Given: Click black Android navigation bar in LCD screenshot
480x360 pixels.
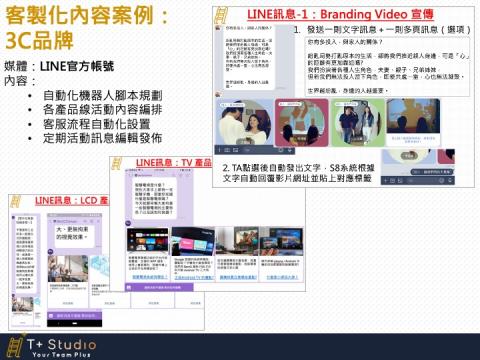Looking at the screenshot, I should pos(75,323).
